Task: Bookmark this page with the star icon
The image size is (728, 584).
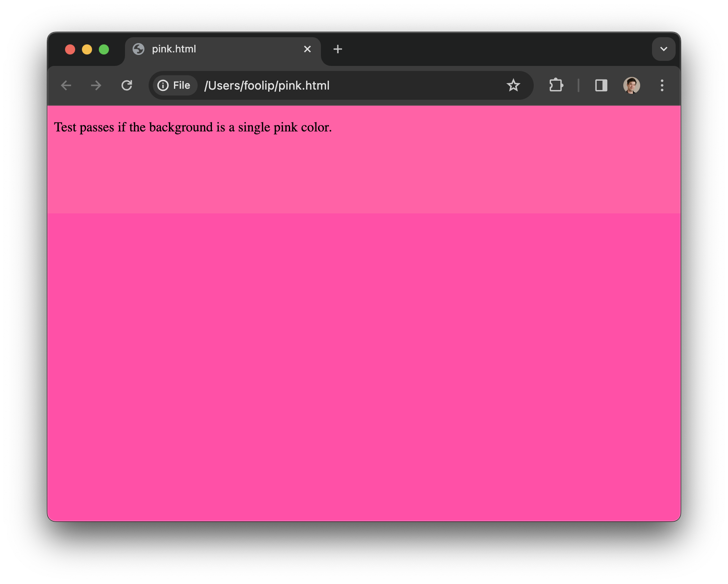Action: 513,86
